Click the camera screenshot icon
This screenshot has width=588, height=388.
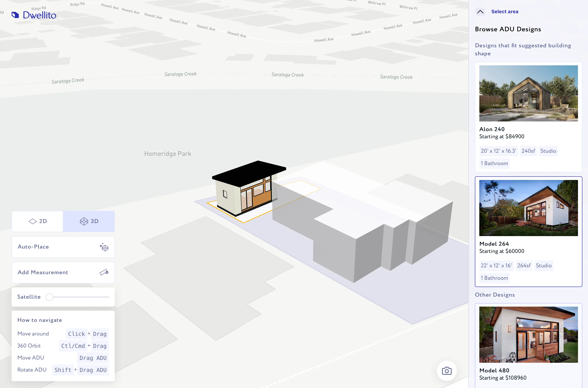[x=446, y=371]
